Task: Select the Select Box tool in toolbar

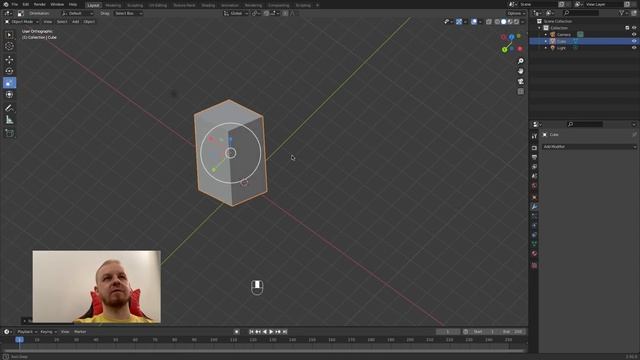Action: click(9, 35)
